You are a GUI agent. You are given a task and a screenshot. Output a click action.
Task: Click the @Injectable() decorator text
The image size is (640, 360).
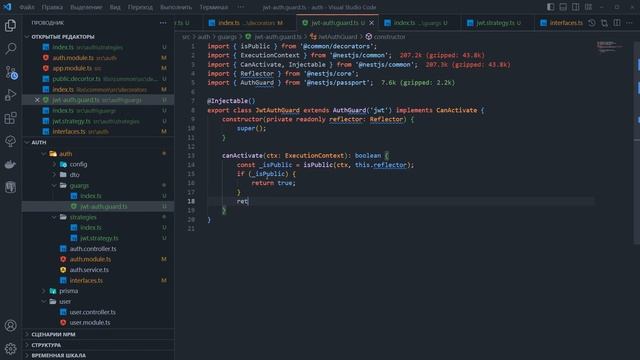pos(231,101)
